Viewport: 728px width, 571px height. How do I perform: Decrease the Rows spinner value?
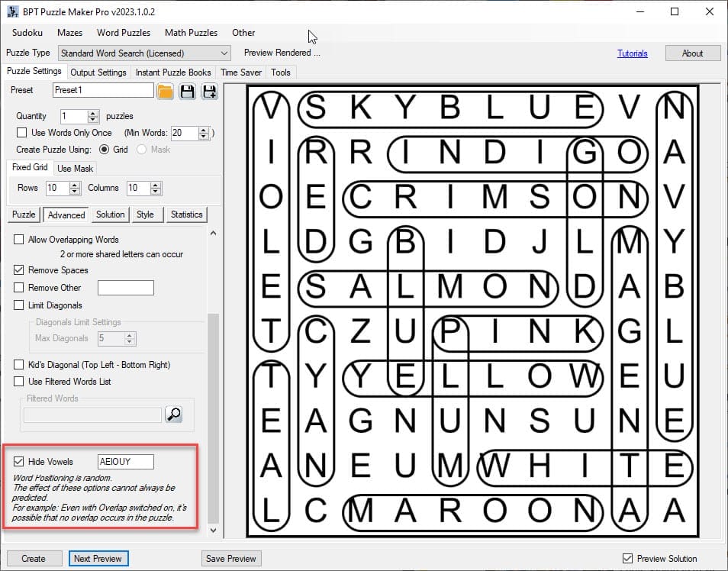[x=75, y=192]
